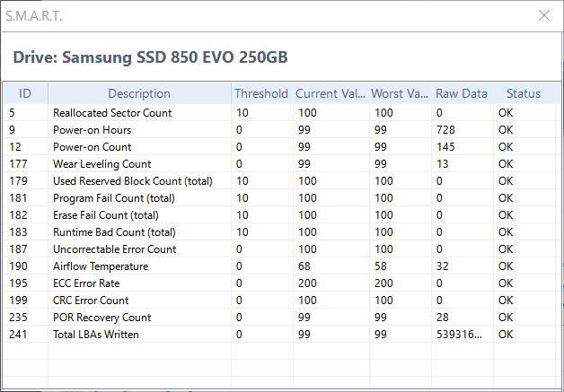
Task: Click truncated raw data 539316...
Action: click(x=459, y=335)
